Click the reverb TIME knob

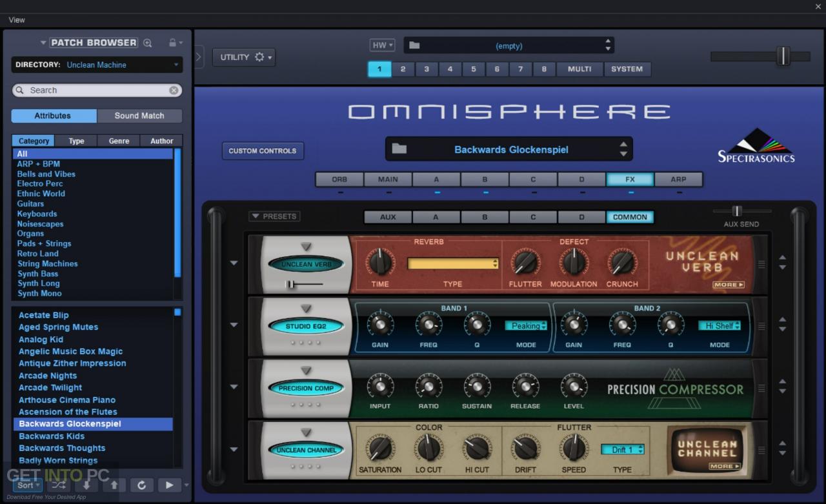coord(380,263)
